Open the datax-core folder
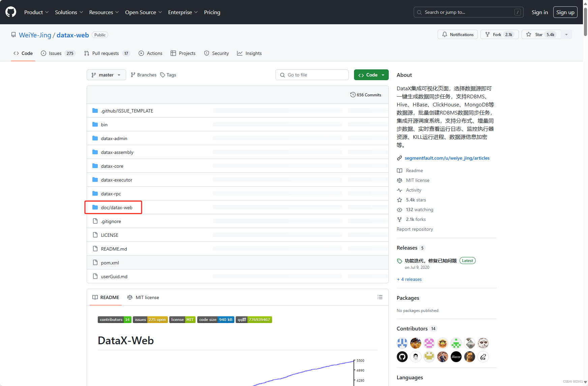The width and height of the screenshot is (588, 386). [112, 166]
